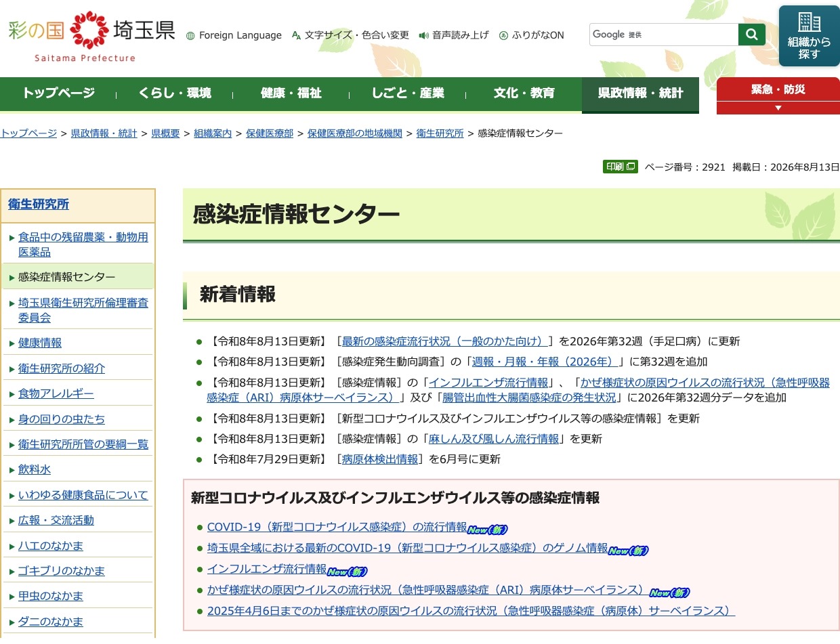This screenshot has width=840, height=644.
Task: Click the globe icon beside Foreign Language
Action: [x=190, y=35]
